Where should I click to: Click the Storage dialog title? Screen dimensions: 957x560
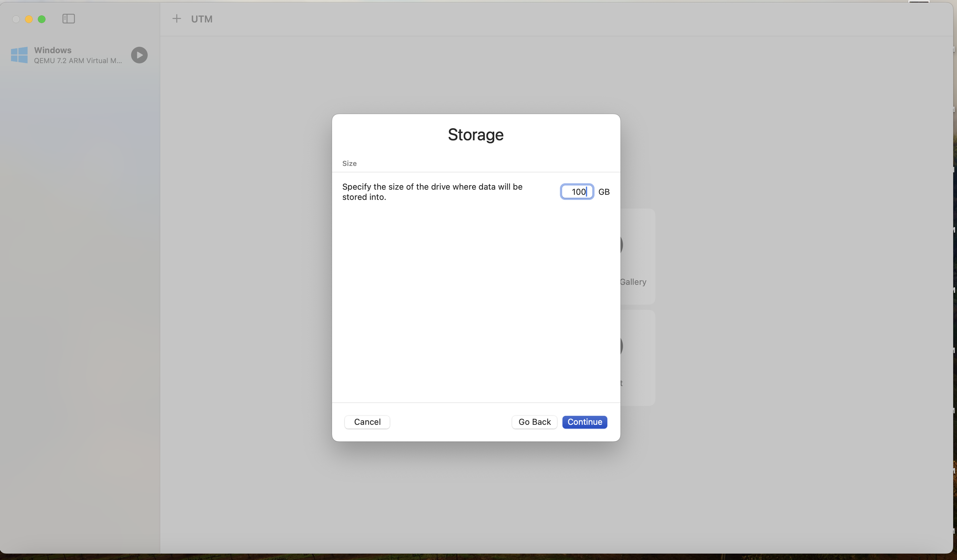click(476, 135)
